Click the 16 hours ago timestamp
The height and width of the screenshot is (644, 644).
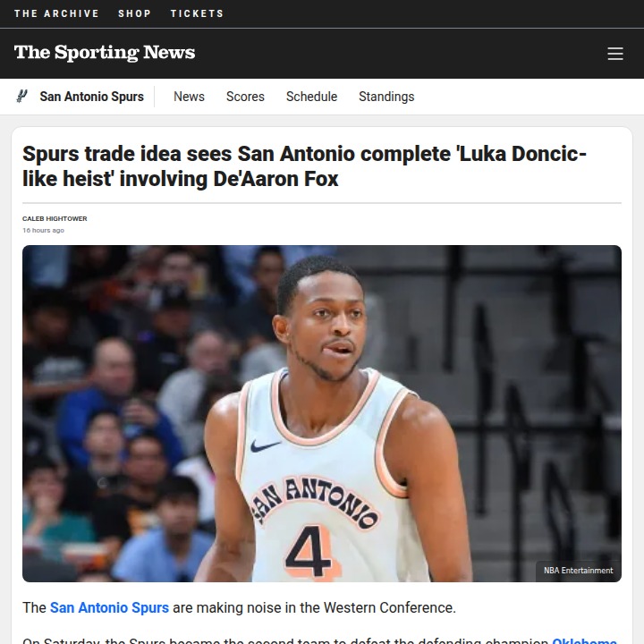click(43, 231)
